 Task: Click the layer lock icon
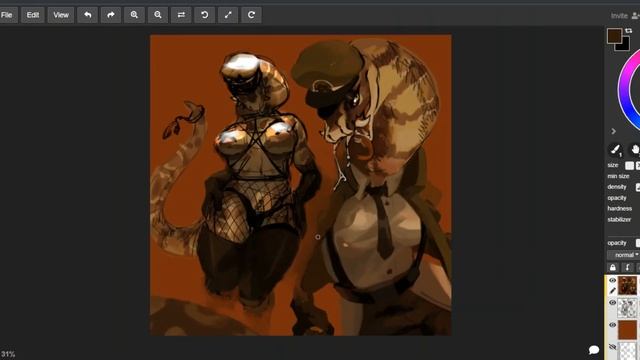[x=613, y=267]
